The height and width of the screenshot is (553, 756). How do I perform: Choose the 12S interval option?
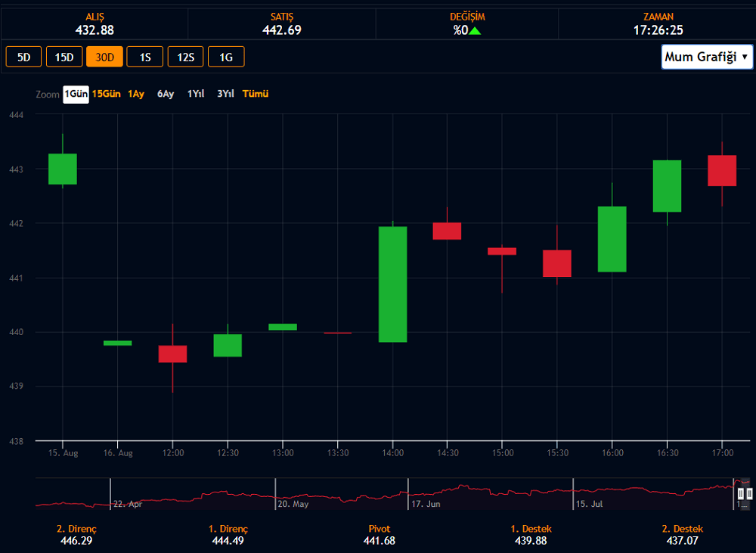coord(185,57)
